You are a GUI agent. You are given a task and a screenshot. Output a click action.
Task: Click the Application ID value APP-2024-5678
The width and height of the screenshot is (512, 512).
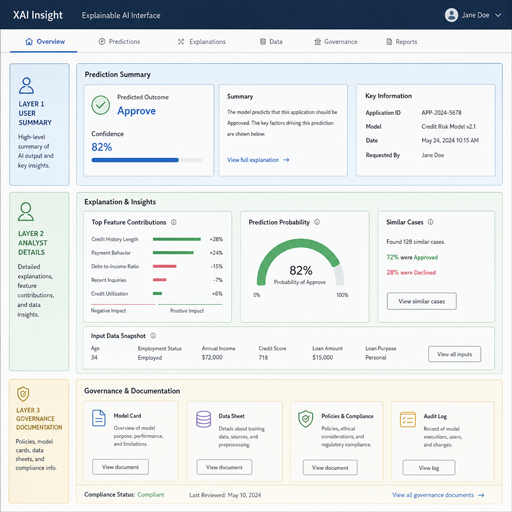point(441,113)
